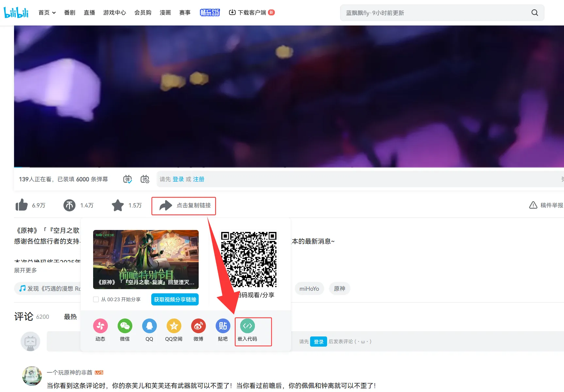Click the video progress bar
Screen dimensions: 564x392
[x=261, y=167]
